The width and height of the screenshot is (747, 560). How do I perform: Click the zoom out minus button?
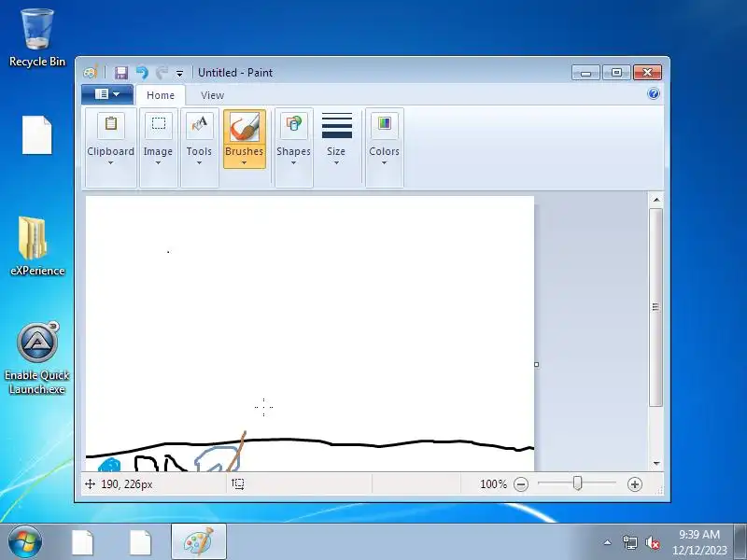pyautogui.click(x=521, y=484)
